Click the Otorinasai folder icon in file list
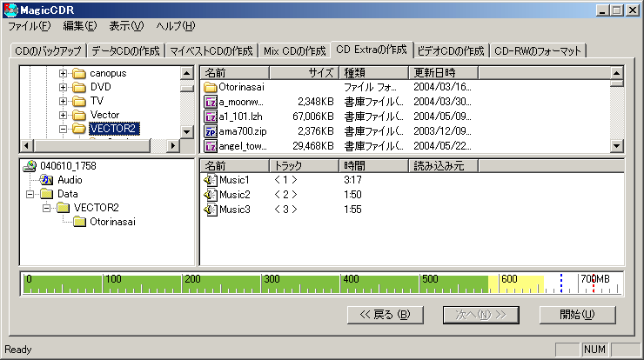 pyautogui.click(x=211, y=87)
